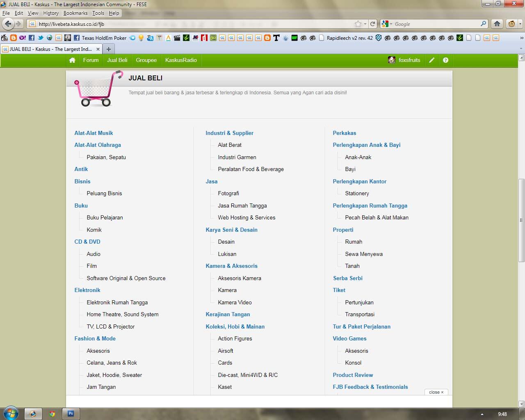
Task: Click the help question mark icon
Action: click(x=445, y=60)
